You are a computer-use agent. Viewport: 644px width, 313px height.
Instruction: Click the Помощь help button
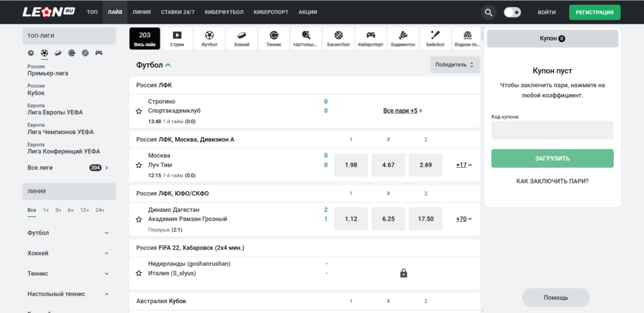556,298
